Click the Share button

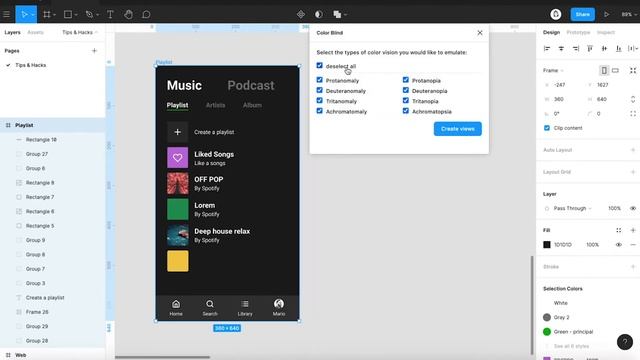tap(582, 14)
